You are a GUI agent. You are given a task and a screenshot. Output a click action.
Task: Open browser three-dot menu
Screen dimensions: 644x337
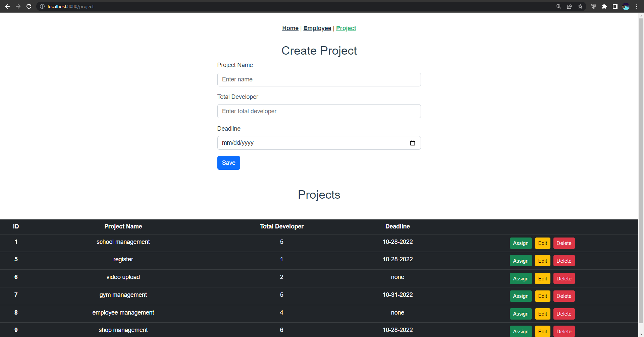(x=637, y=6)
